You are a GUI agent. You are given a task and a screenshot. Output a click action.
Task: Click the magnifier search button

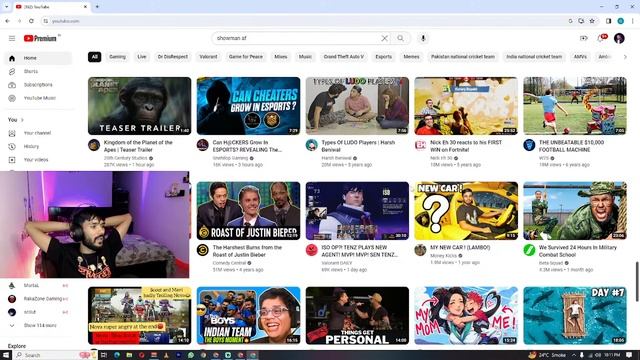tap(400, 38)
